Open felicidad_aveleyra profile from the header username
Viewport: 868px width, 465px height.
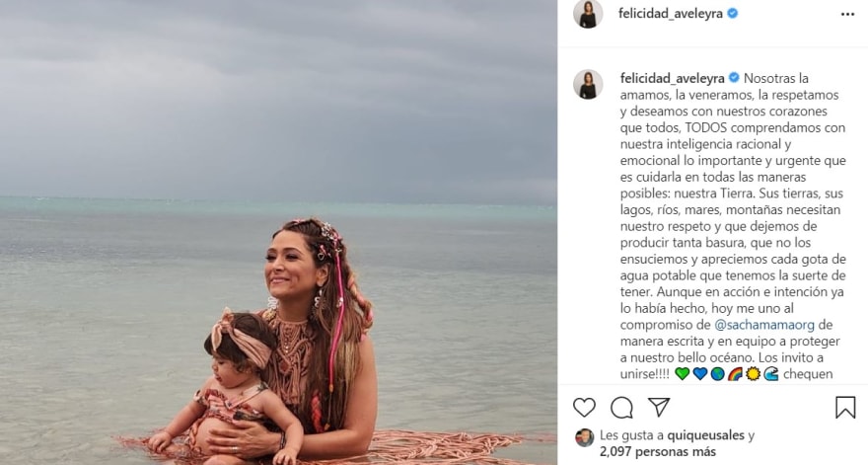coord(671,14)
